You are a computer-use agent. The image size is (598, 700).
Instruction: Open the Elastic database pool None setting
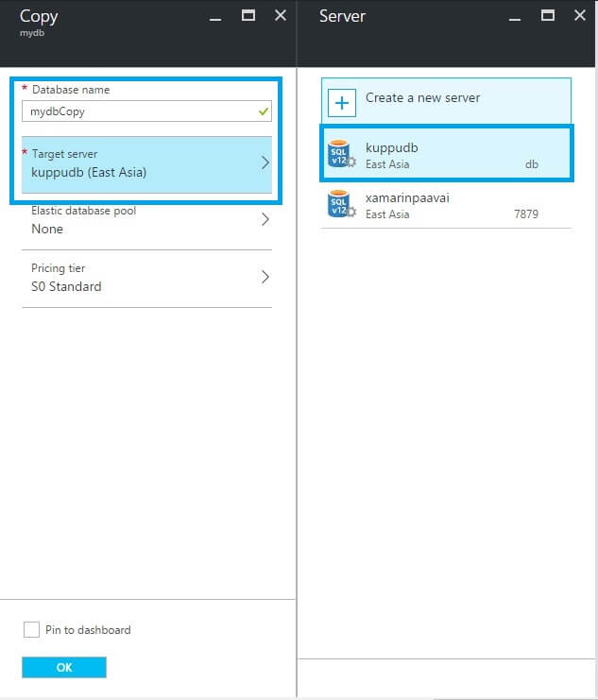47,229
